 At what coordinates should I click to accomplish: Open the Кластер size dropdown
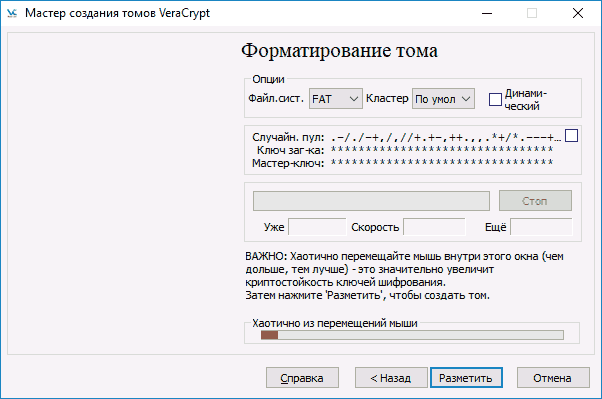(443, 99)
